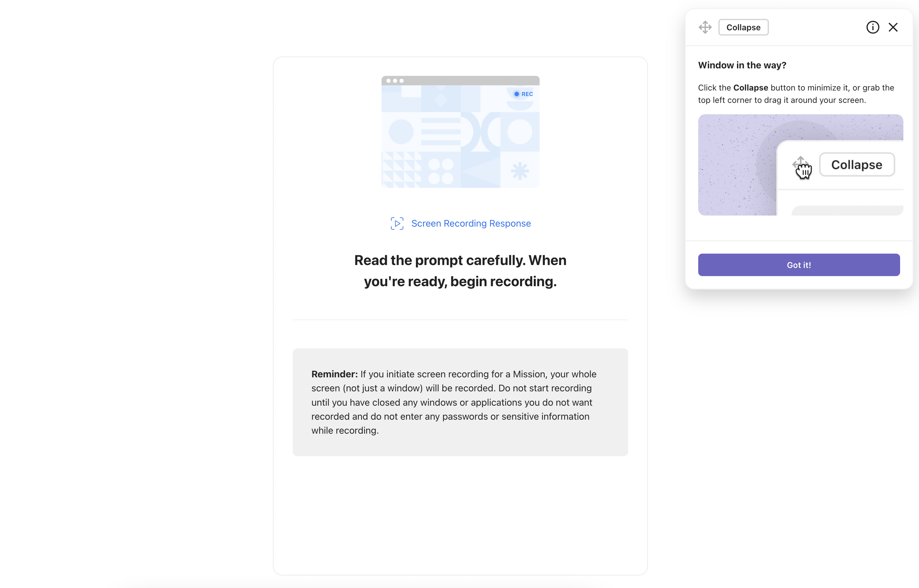Click the grabbing hand cursor in tutorial image
The height and width of the screenshot is (588, 919).
point(803,170)
